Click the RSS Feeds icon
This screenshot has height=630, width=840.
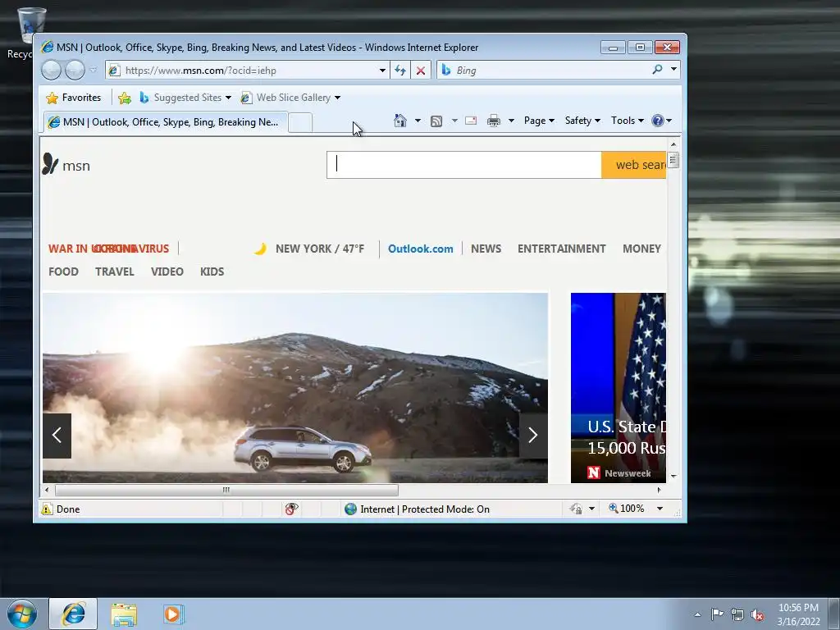436,121
